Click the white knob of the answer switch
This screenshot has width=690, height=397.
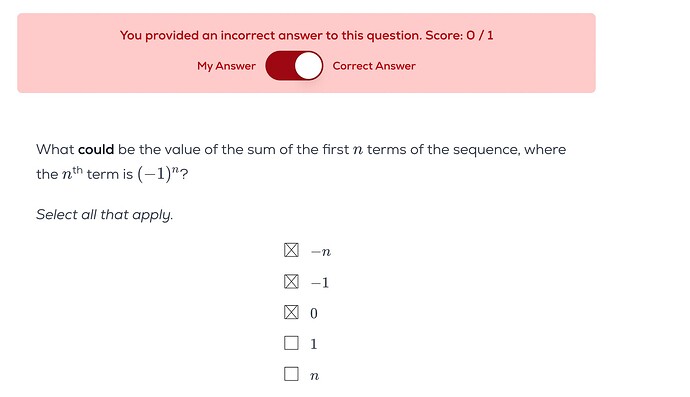(308, 66)
